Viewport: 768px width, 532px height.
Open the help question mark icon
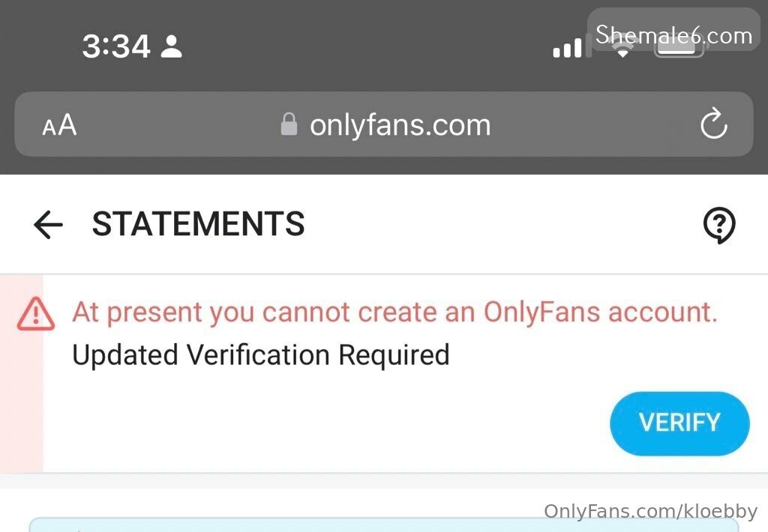[719, 225]
